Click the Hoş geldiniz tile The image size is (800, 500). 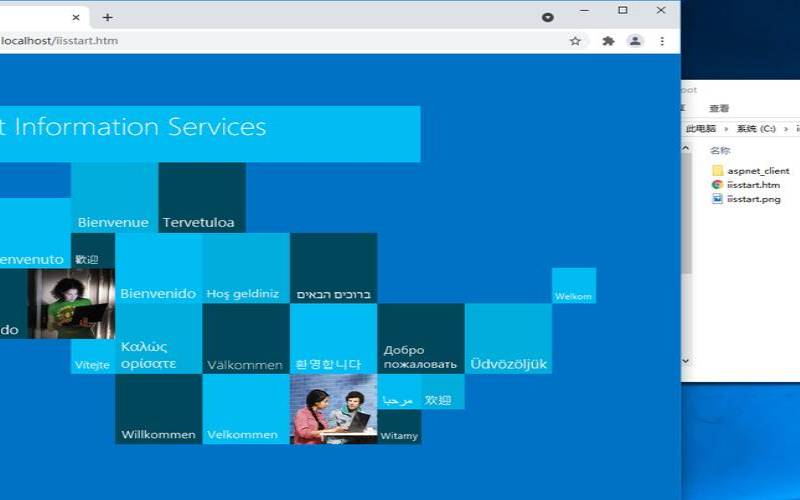pos(246,268)
